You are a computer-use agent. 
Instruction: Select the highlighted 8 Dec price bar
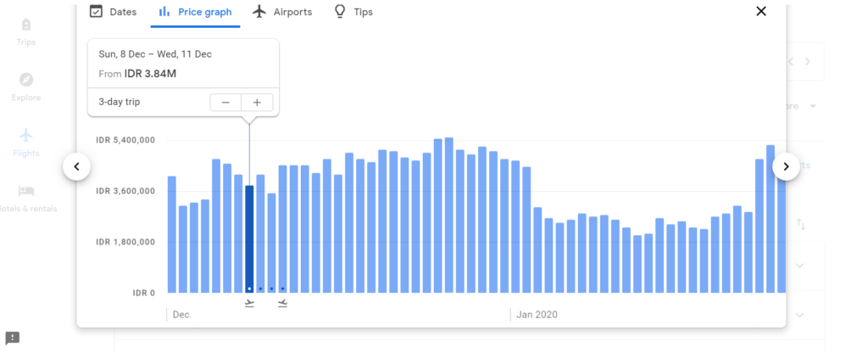tap(249, 238)
